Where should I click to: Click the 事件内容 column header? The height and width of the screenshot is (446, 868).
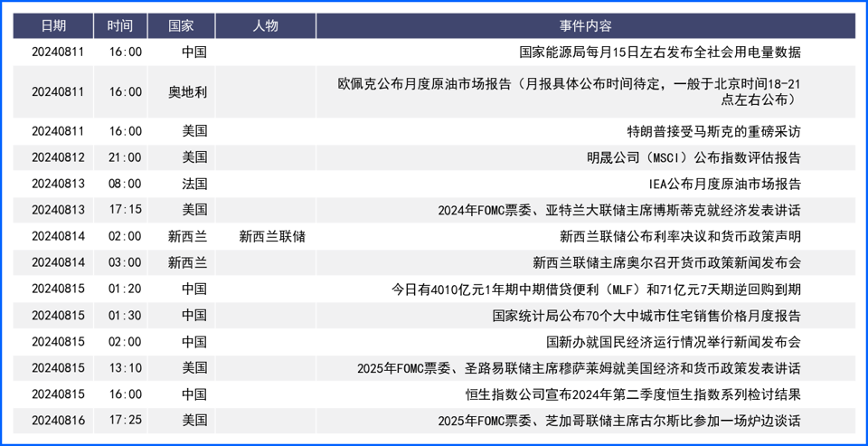[586, 26]
